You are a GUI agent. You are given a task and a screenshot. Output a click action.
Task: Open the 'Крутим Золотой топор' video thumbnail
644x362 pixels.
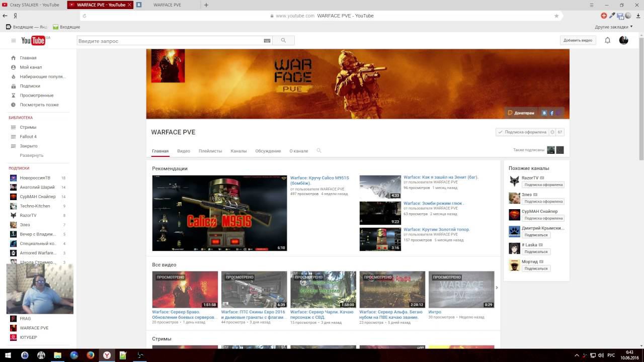click(380, 239)
